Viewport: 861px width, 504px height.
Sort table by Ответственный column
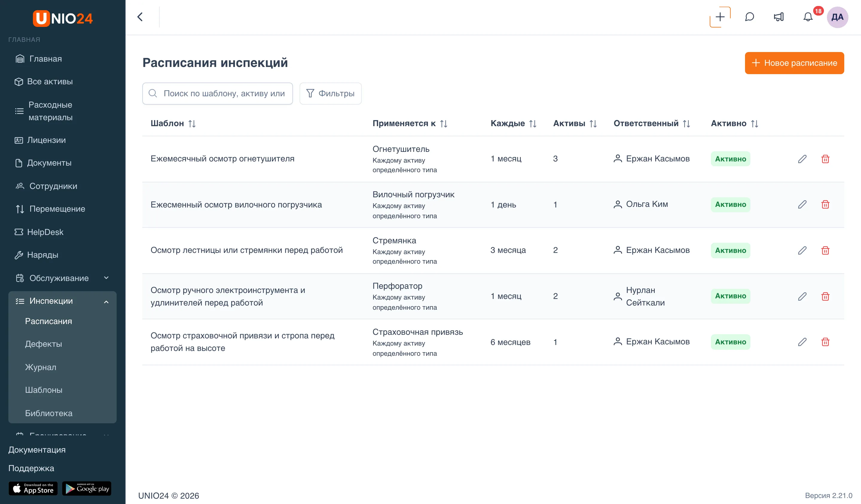[686, 123]
